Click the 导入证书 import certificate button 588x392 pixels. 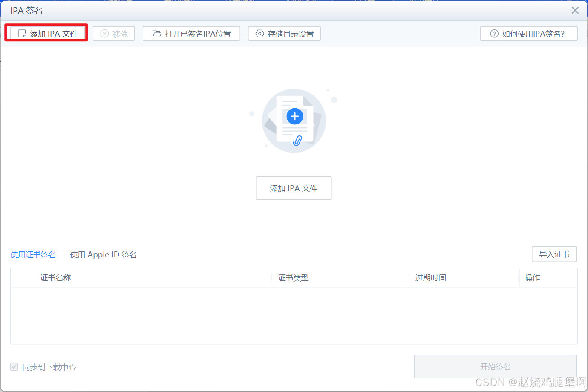click(x=554, y=254)
